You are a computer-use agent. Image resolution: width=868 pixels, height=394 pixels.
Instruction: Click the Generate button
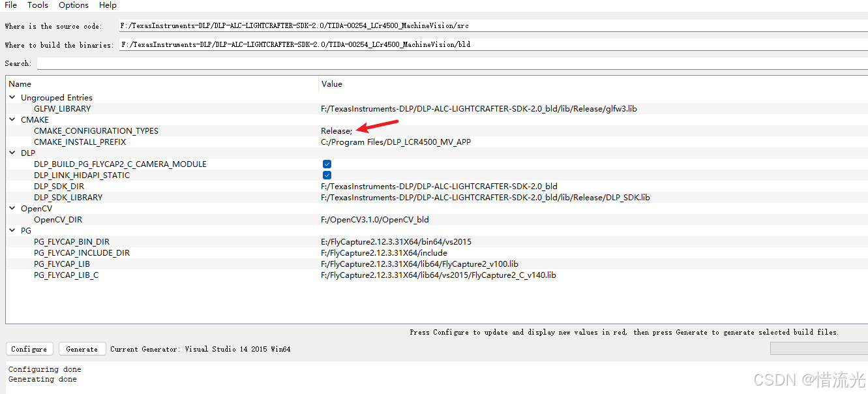click(x=82, y=349)
